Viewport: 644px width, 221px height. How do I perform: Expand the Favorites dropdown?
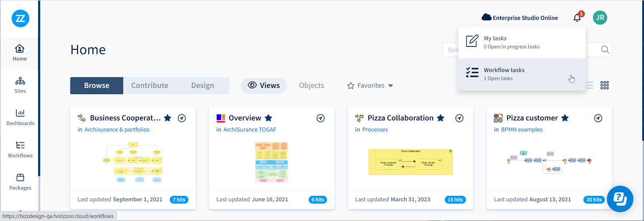[x=370, y=86]
